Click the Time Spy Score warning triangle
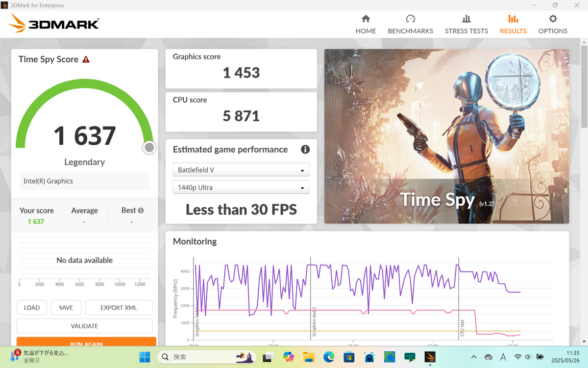 86,59
